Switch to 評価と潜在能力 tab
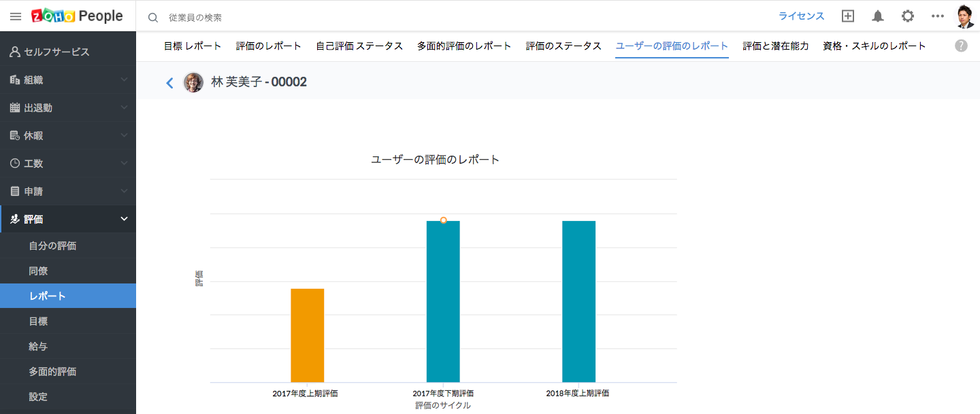 pos(776,46)
